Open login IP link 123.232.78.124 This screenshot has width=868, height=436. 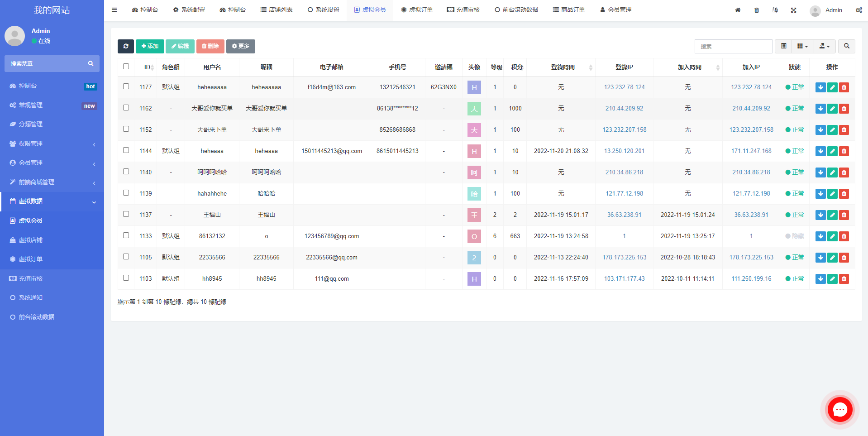(x=624, y=87)
